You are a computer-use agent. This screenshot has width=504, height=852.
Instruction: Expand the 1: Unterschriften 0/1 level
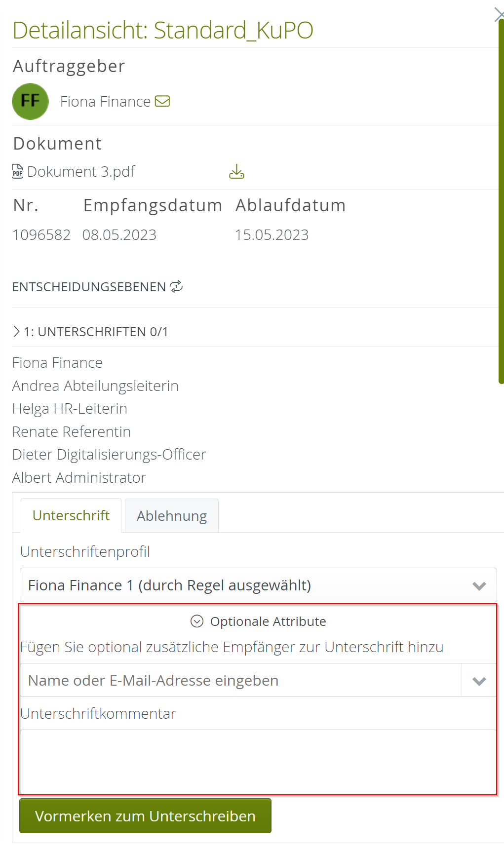pos(17,332)
